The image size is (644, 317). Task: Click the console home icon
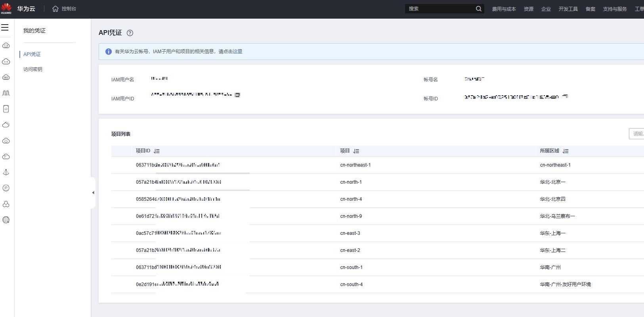click(x=55, y=9)
